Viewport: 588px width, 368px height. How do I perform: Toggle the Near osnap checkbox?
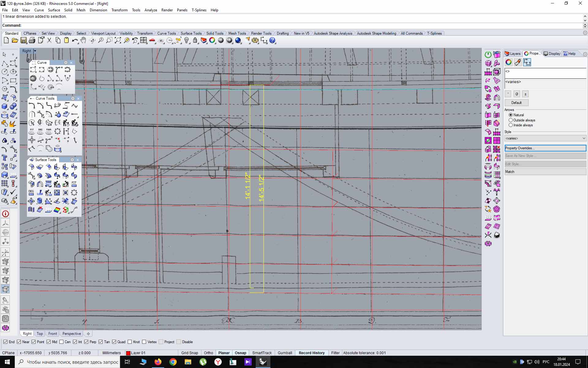19,342
